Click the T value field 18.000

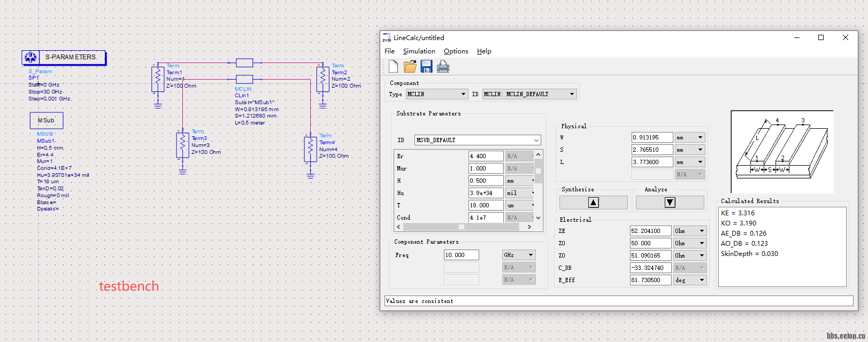pyautogui.click(x=486, y=205)
